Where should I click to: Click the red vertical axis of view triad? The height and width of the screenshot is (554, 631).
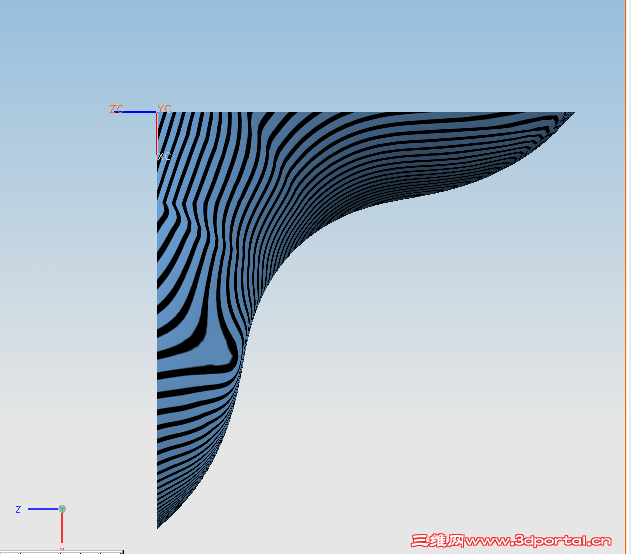(x=62, y=527)
